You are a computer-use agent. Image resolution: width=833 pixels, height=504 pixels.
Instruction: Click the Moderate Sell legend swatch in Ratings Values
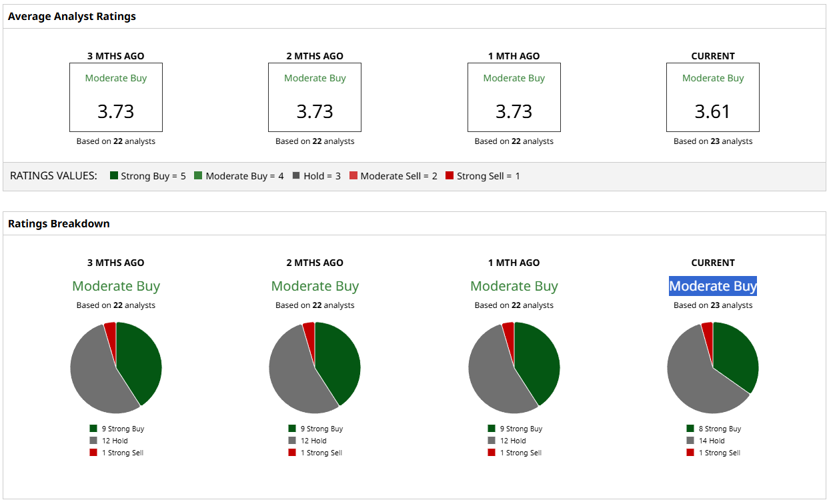(353, 176)
